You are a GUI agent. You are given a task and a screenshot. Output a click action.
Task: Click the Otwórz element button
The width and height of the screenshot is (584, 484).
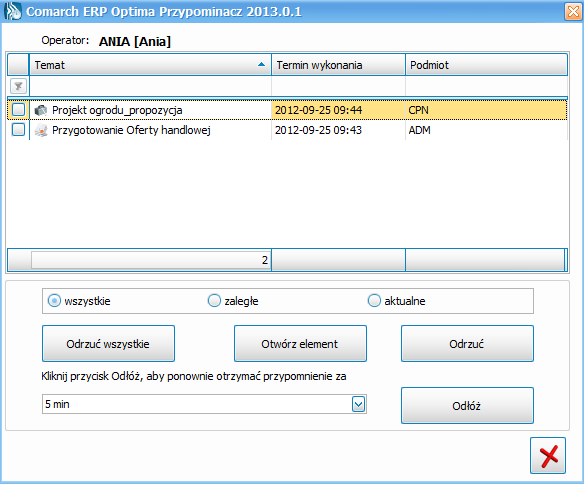300,344
